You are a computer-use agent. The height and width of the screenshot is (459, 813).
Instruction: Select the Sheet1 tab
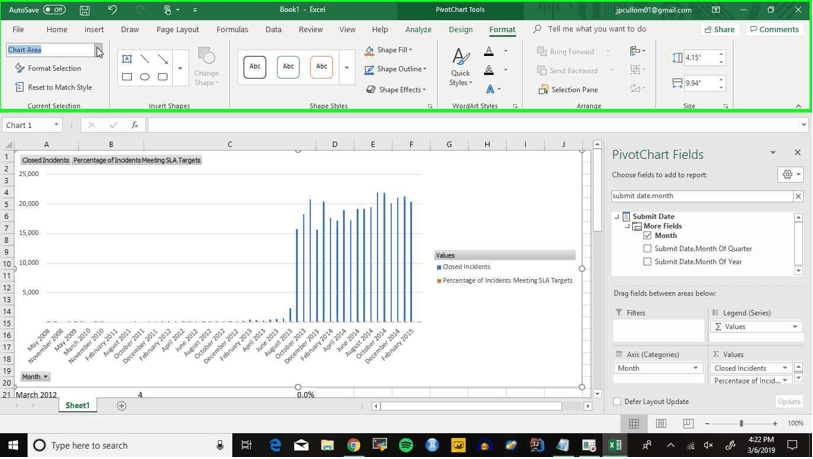[77, 406]
